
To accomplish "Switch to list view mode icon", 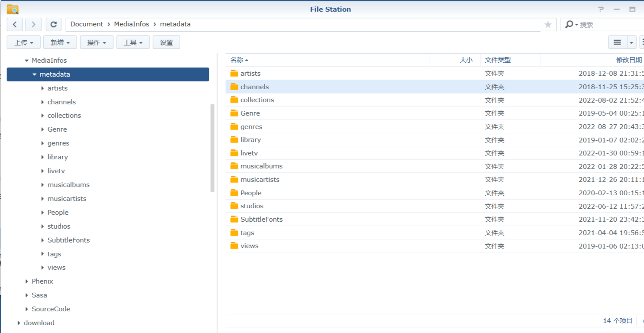I will tap(618, 42).
